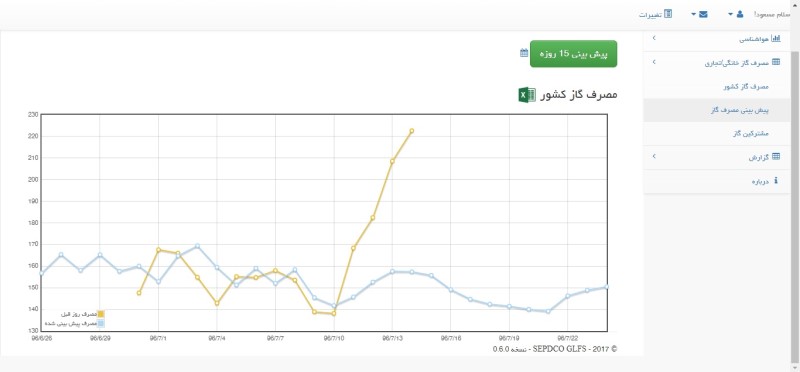800x372 pixels.
Task: Collapse the مصرف گاز خانگی/تجاری chevron
Action: (x=654, y=62)
